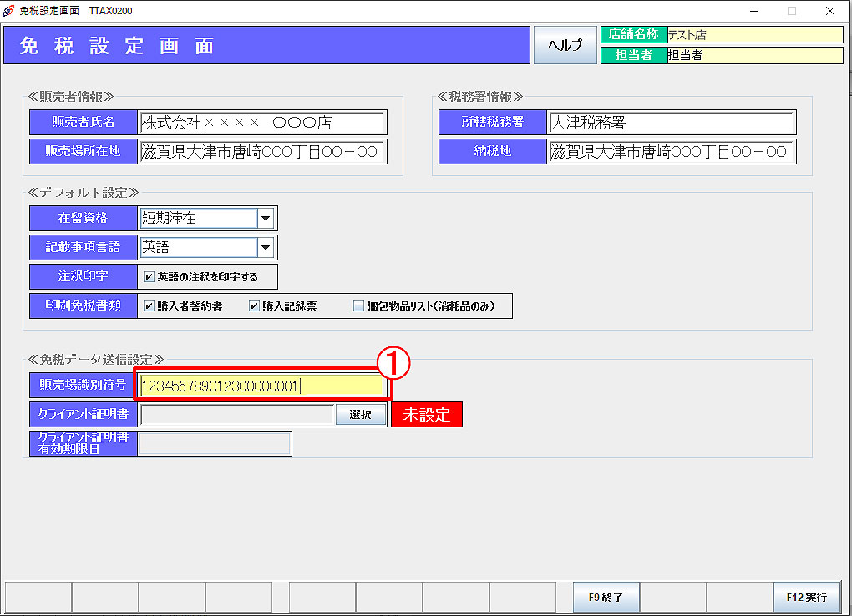Click the 販売者氏名 text field
Viewport: 852px width, 616px height.
(262, 123)
